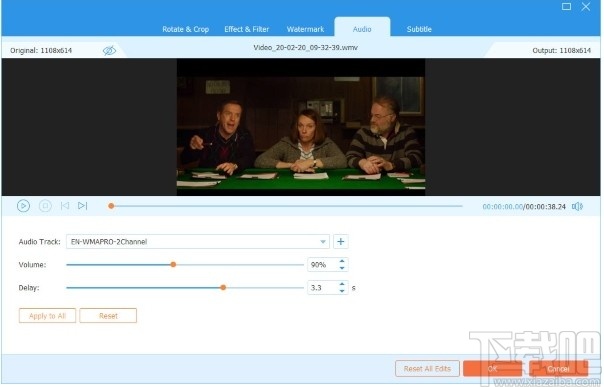Click the Volume 90% input field
This screenshot has width=604, height=387.
point(323,265)
